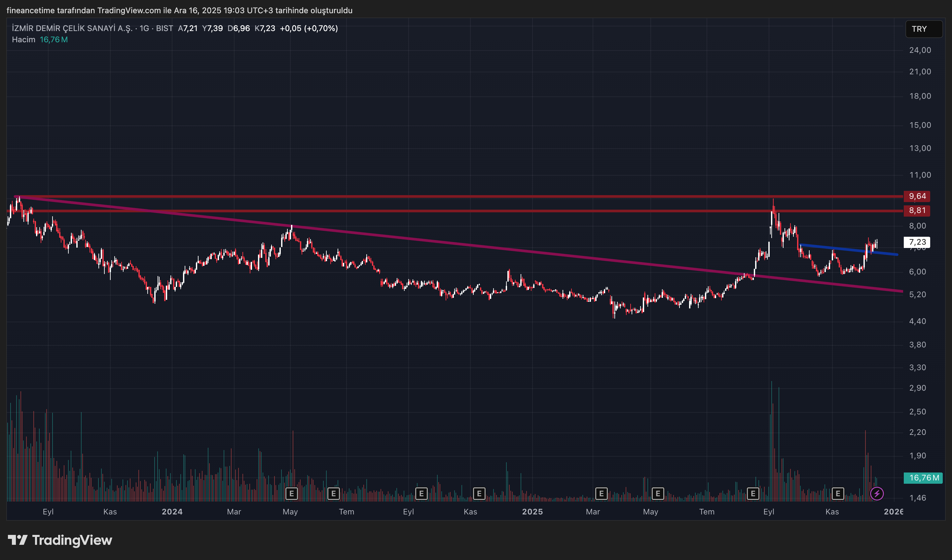Click the E marker right of Mar 2025
The width and height of the screenshot is (952, 560).
click(601, 493)
